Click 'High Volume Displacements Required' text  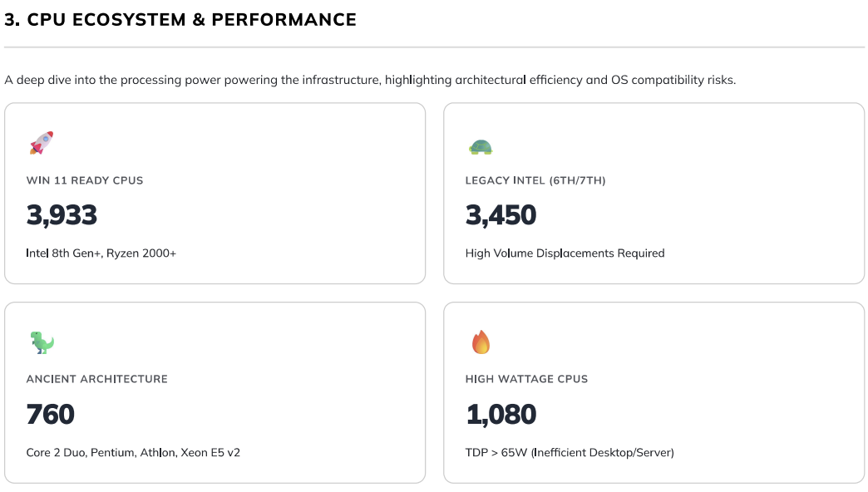565,253
